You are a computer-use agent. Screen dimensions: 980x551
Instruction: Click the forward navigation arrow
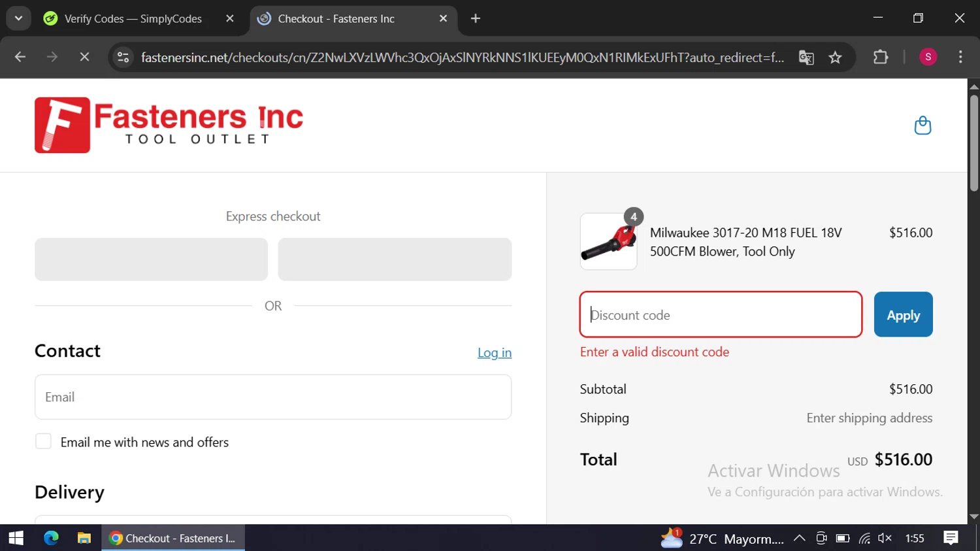pos(52,58)
